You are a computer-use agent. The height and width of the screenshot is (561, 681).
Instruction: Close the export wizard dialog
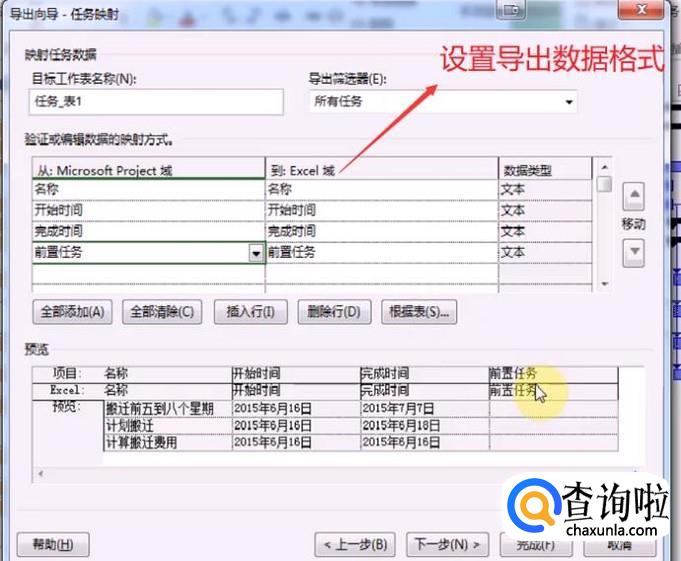pyautogui.click(x=641, y=10)
